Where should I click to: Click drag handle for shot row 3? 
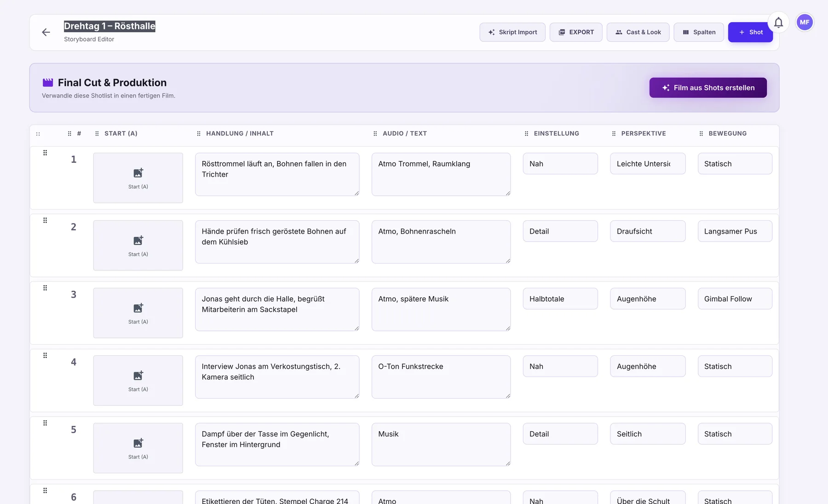point(45,288)
